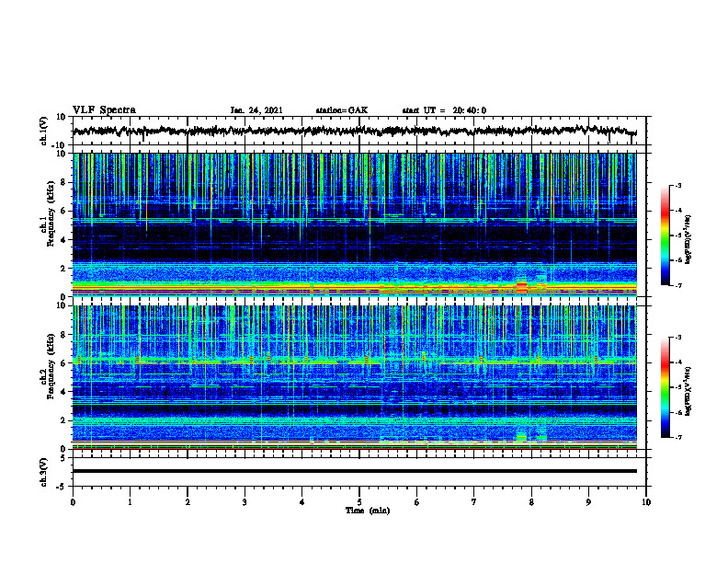
Task: Click the thick black ch.3 voltage line
Action: click(355, 471)
